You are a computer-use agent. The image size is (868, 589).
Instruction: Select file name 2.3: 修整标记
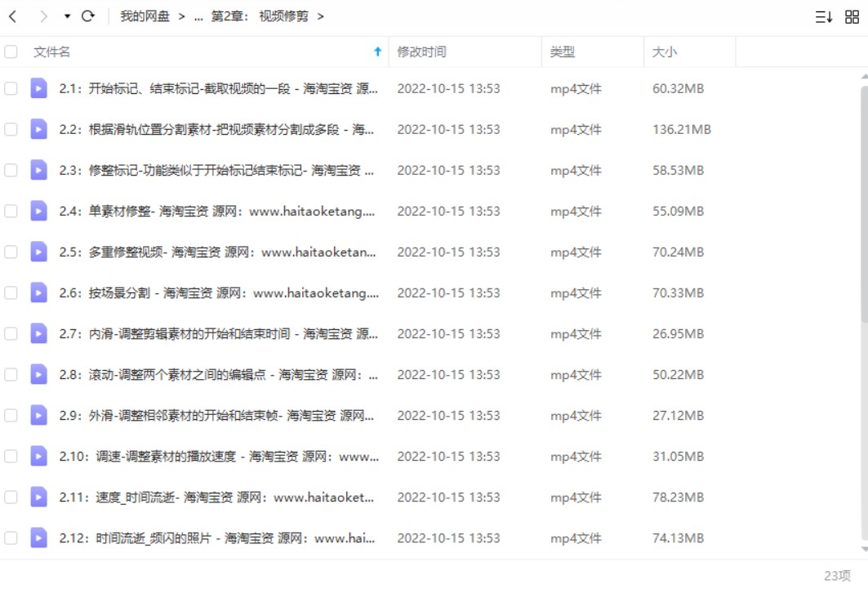pos(216,171)
